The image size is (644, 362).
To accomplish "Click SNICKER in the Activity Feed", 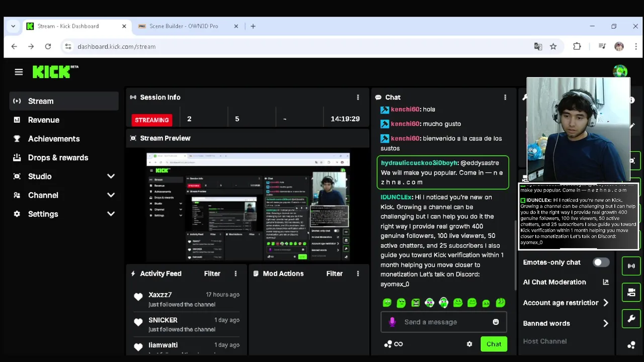I will coord(163,320).
